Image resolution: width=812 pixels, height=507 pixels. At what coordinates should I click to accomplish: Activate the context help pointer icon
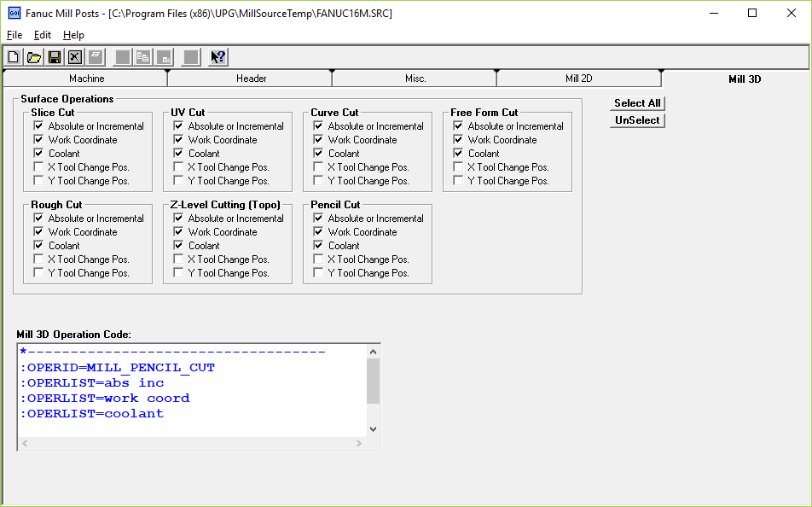tap(218, 57)
